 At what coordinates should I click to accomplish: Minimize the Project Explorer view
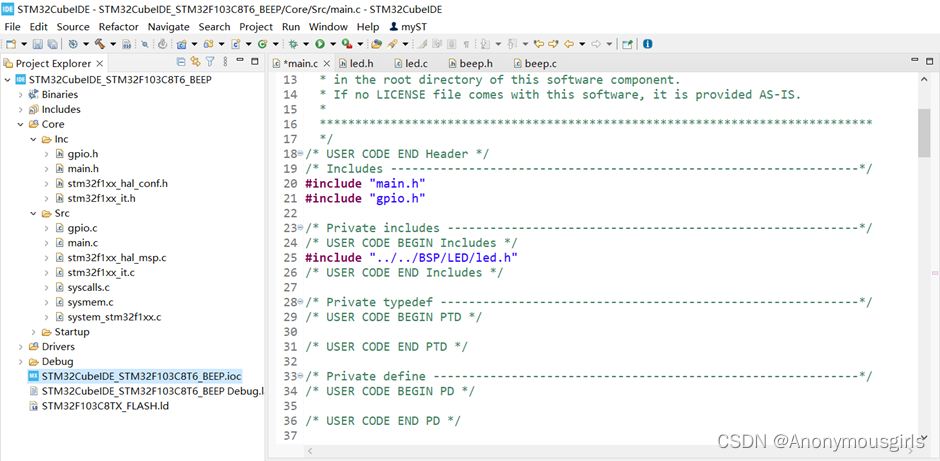coord(240,61)
